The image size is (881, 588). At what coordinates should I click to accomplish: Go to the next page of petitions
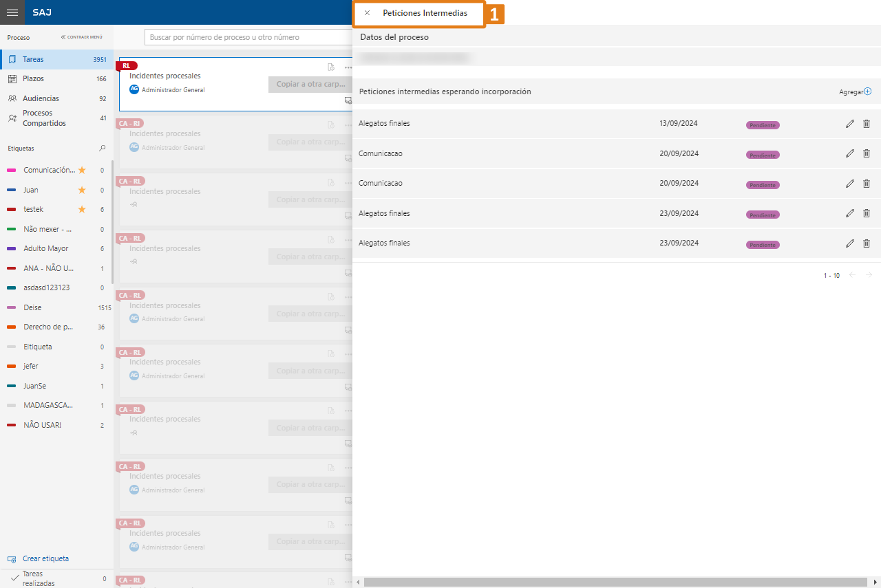coord(869,275)
